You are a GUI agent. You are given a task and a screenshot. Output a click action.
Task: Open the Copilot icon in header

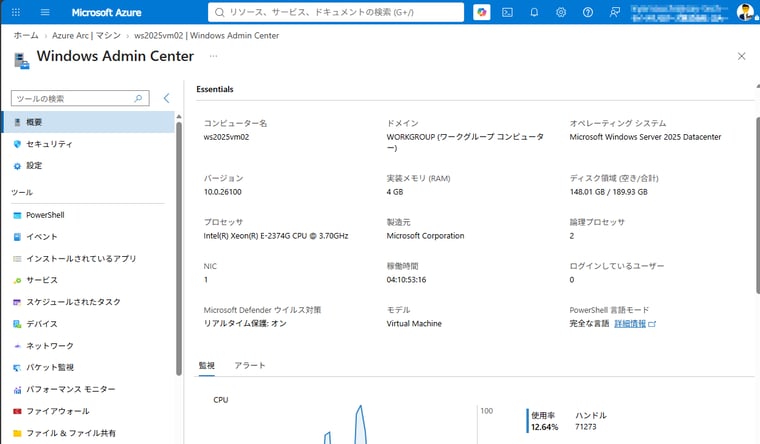click(481, 12)
